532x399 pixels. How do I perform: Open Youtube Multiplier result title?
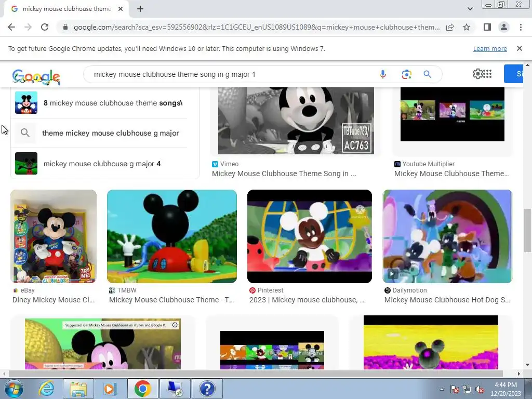click(x=451, y=174)
